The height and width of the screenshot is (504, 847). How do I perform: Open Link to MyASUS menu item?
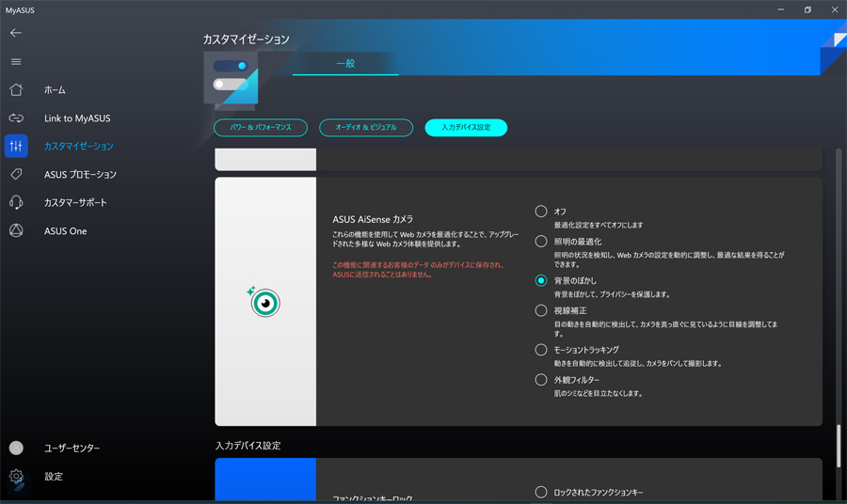pos(77,118)
